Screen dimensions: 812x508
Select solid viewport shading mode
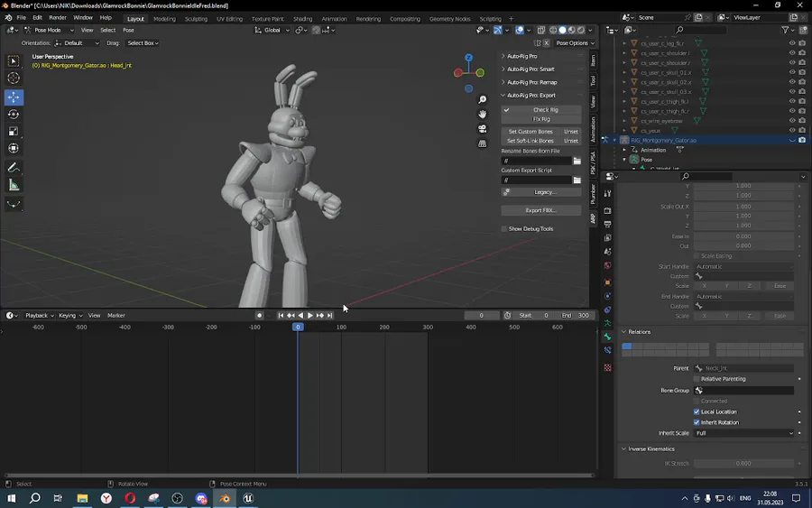tap(562, 30)
